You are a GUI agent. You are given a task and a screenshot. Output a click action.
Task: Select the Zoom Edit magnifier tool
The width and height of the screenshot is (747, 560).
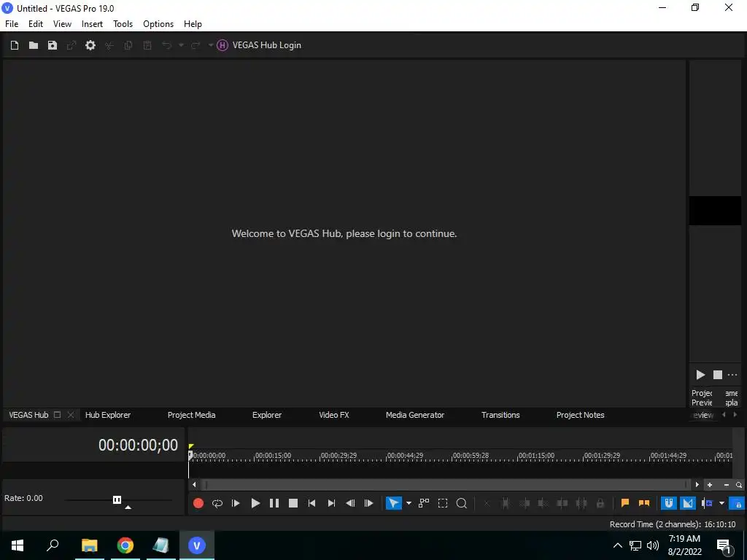tap(462, 503)
